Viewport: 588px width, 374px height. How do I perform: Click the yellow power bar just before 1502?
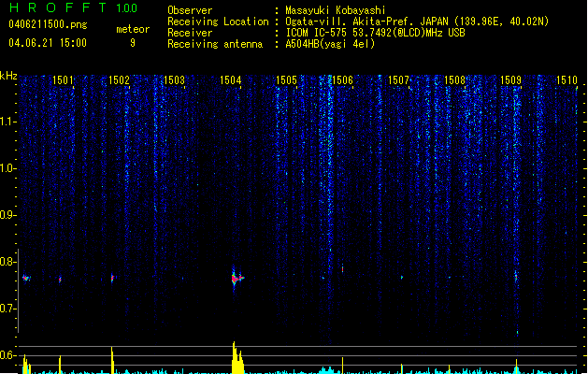[112, 360]
